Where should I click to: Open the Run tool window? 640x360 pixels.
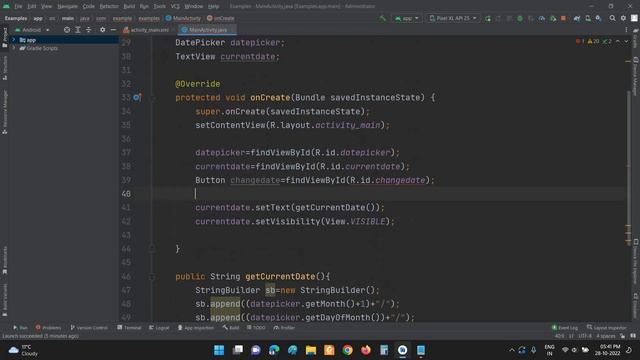tap(20, 328)
